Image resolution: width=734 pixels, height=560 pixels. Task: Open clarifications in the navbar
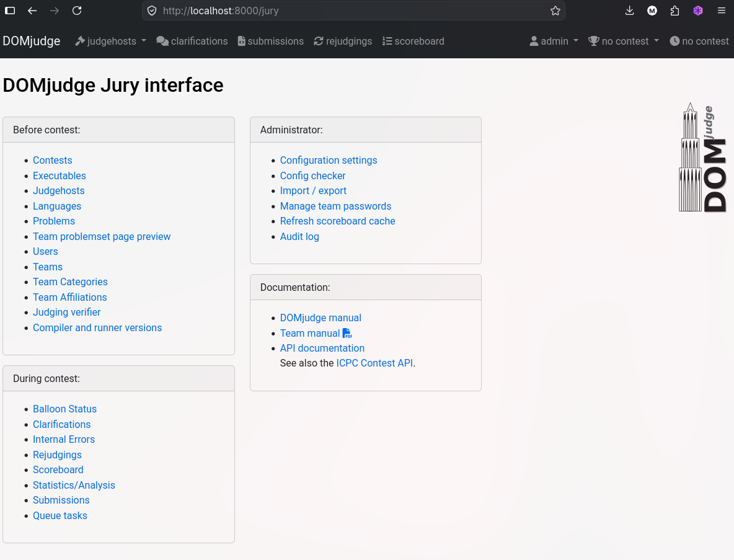point(192,41)
